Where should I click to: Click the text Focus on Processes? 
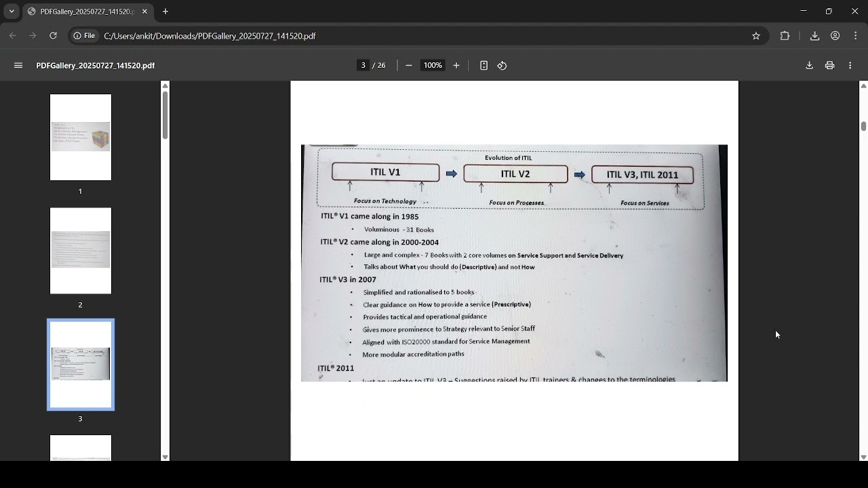516,203
